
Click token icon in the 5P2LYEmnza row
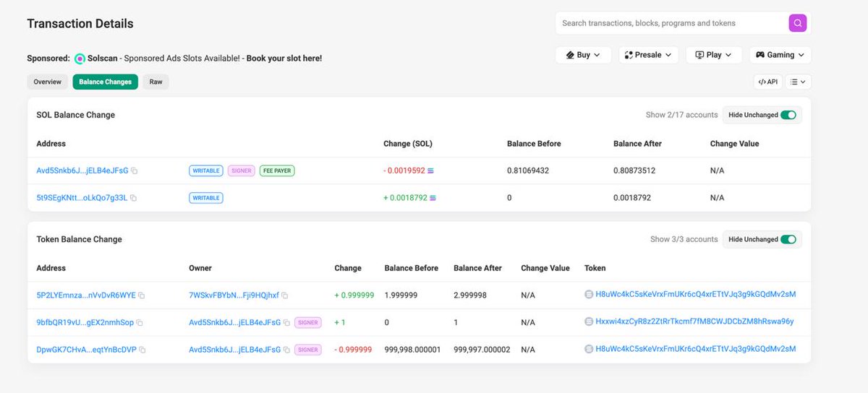tap(589, 295)
